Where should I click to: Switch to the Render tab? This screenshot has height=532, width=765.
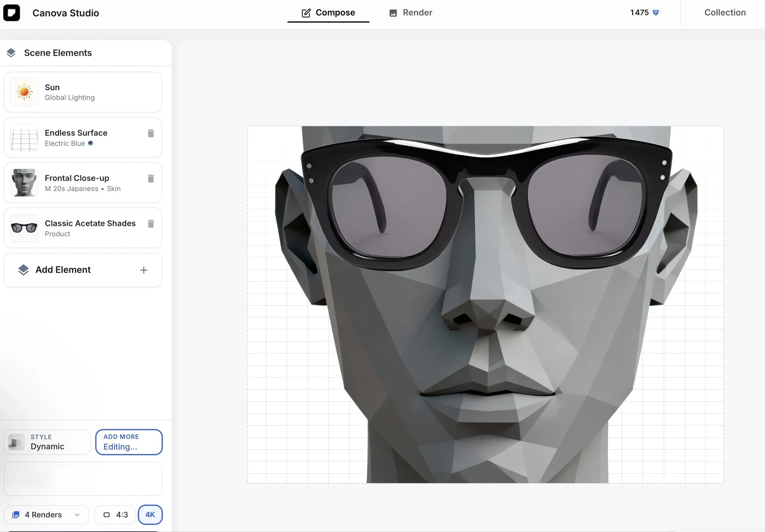click(411, 13)
